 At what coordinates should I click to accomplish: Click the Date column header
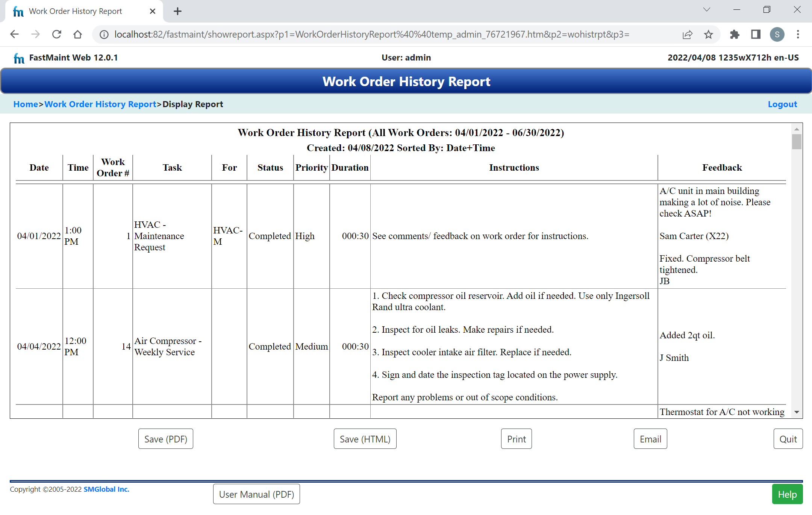pos(39,168)
